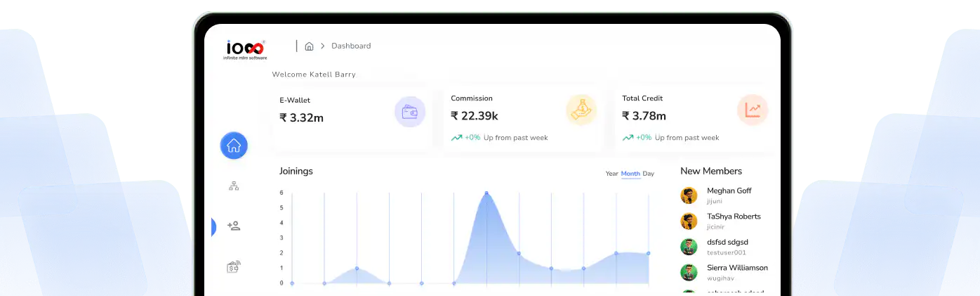Open the blue Home sidebar button
This screenshot has height=296, width=980.
pos(234,146)
